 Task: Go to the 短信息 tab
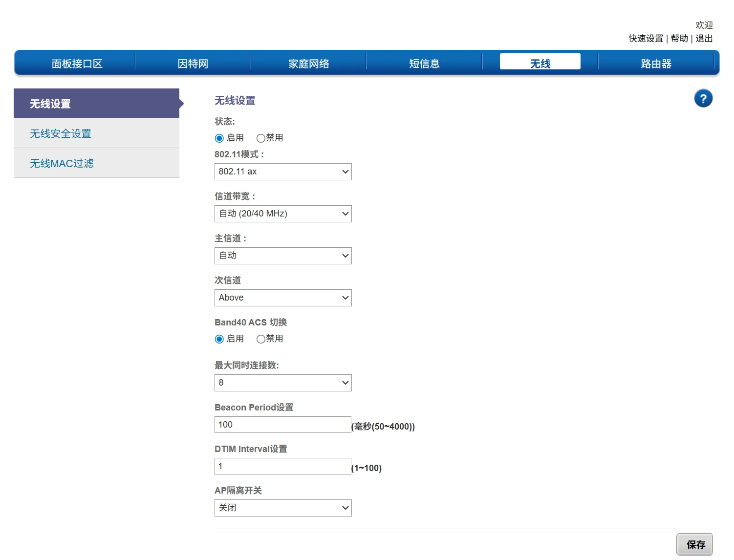424,64
